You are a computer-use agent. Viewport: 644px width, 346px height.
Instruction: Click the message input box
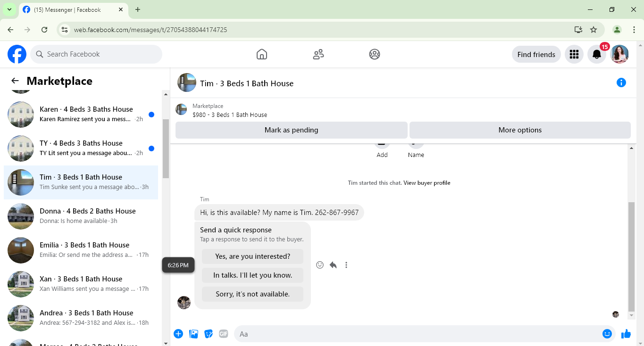pos(418,334)
